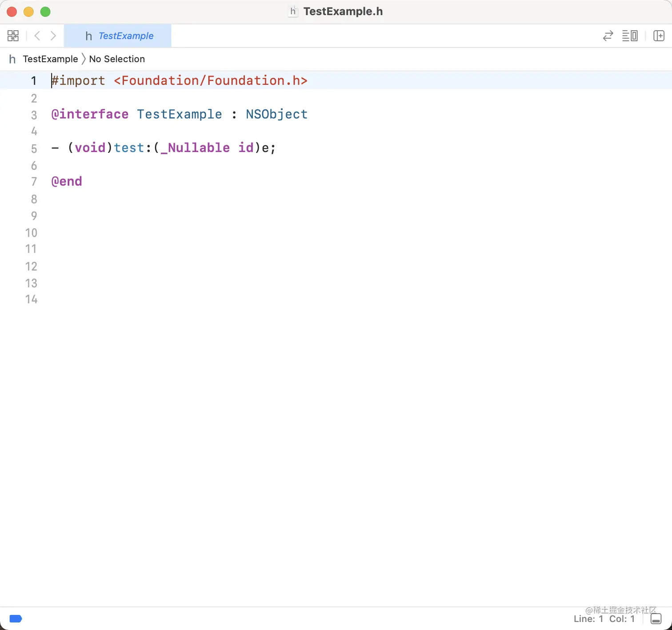Click the TestExample breadcrumb item
Viewport: 672px width, 630px height.
click(50, 59)
